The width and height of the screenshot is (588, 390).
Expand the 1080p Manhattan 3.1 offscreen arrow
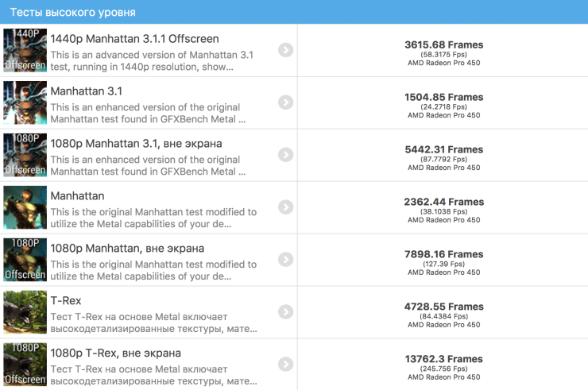(286, 155)
